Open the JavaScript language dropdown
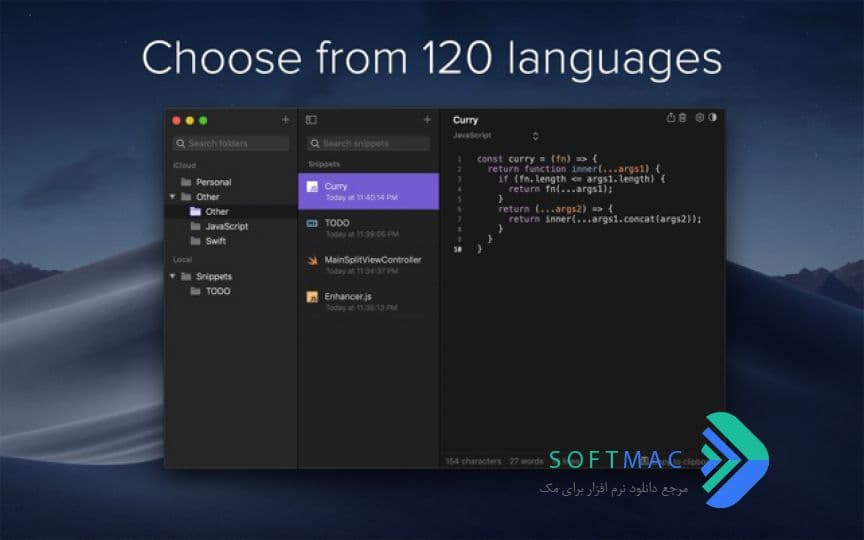The height and width of the screenshot is (540, 864). pyautogui.click(x=496, y=136)
